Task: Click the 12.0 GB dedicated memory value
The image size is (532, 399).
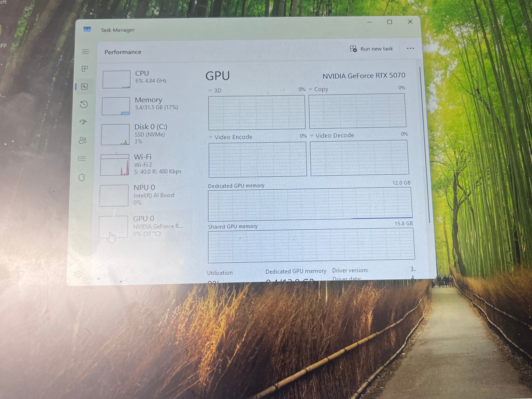Action: (401, 183)
